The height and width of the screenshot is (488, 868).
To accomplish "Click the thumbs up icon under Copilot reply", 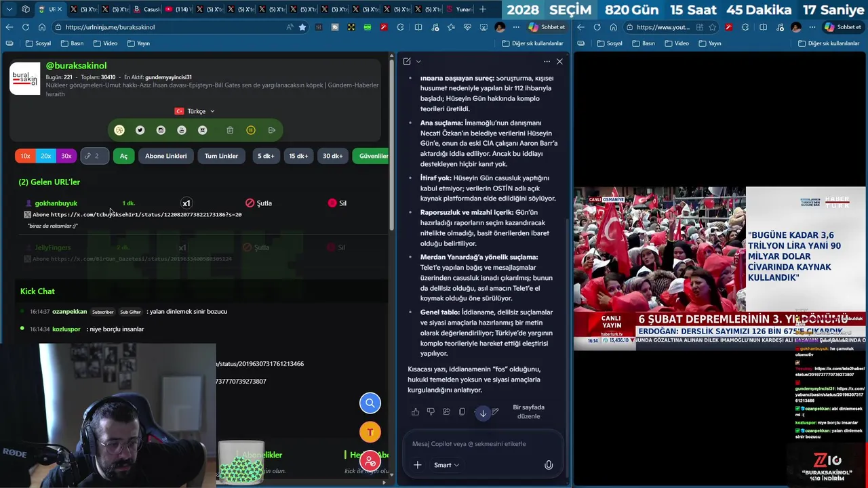I will click(415, 411).
